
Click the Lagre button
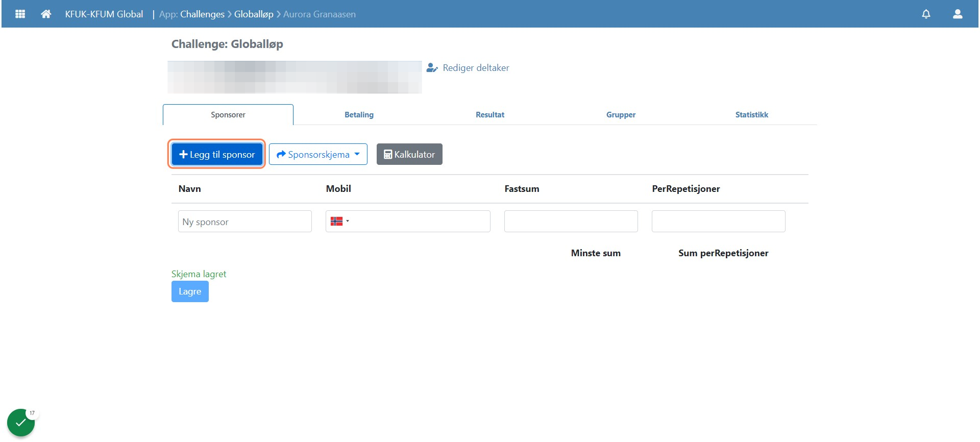[x=190, y=291]
